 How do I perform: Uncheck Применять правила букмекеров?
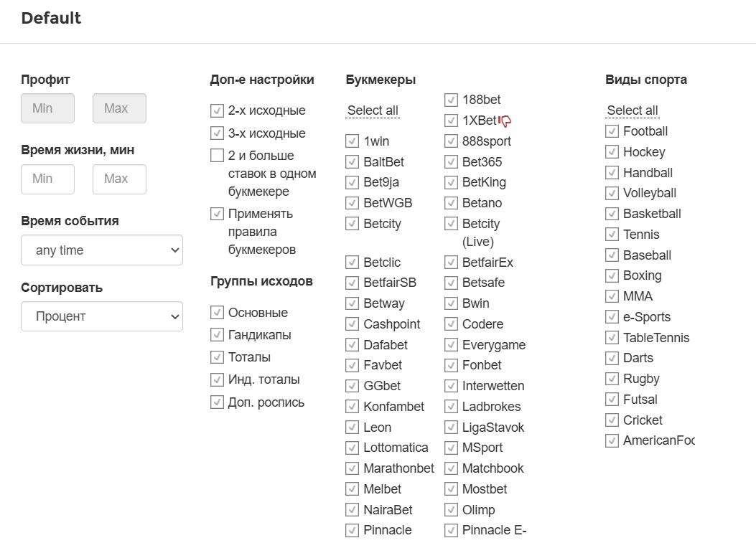[217, 214]
